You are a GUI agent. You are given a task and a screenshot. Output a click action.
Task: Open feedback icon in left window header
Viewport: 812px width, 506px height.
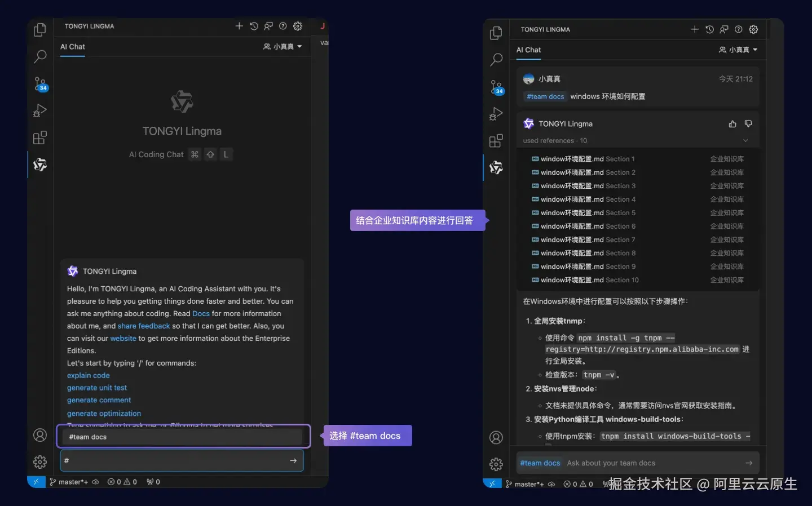pos(268,26)
